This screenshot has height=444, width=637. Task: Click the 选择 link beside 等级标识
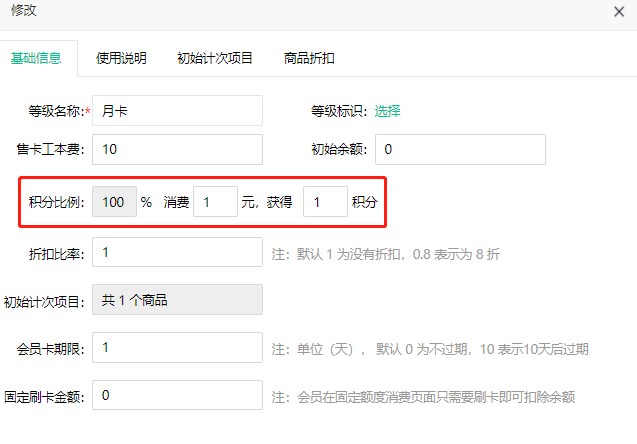pos(388,111)
